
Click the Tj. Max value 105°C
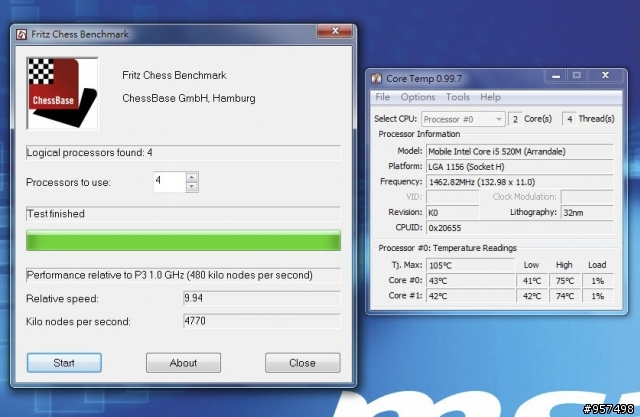(470, 266)
